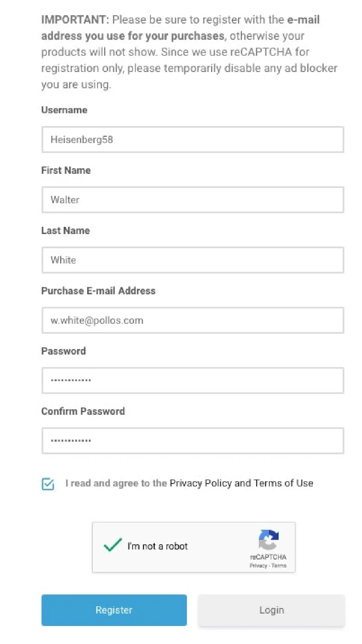
Task: Click into the Confirm Password field
Action: click(x=193, y=441)
